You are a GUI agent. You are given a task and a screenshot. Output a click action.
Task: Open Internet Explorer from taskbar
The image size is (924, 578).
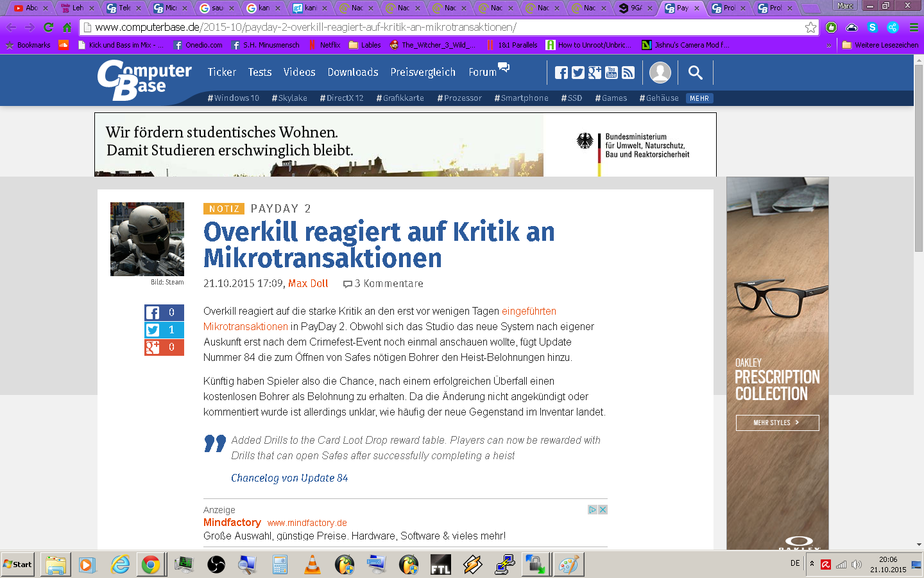pyautogui.click(x=120, y=565)
